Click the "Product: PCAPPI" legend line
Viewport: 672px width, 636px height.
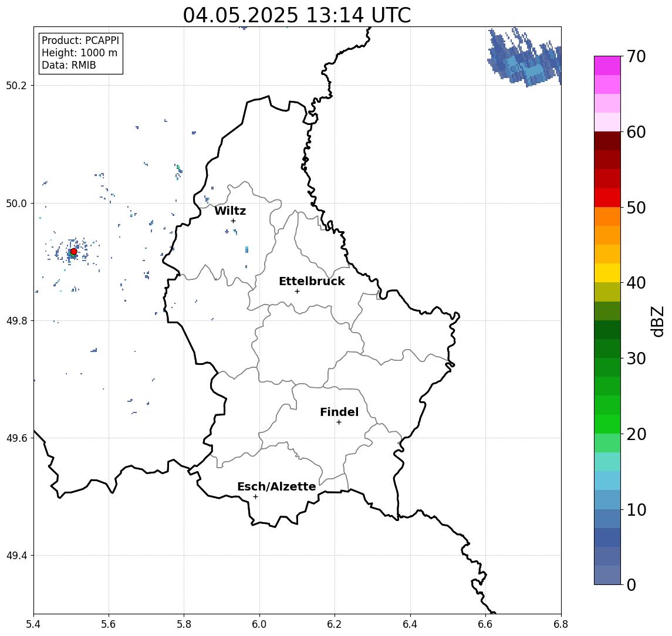80,40
